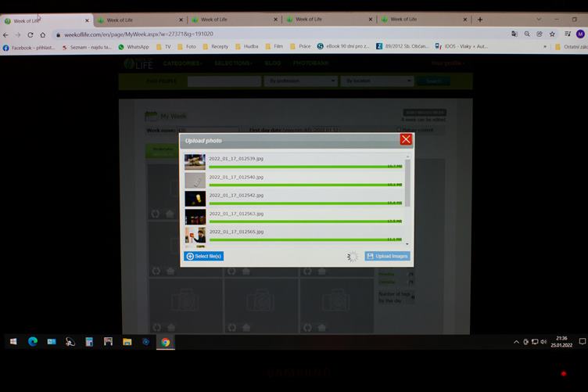Click the Select file(s) button
This screenshot has width=588, height=392.
pyautogui.click(x=204, y=256)
